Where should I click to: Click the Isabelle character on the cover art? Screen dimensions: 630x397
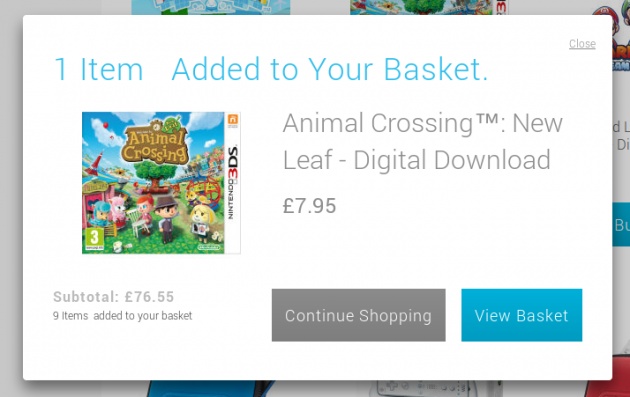click(x=201, y=224)
